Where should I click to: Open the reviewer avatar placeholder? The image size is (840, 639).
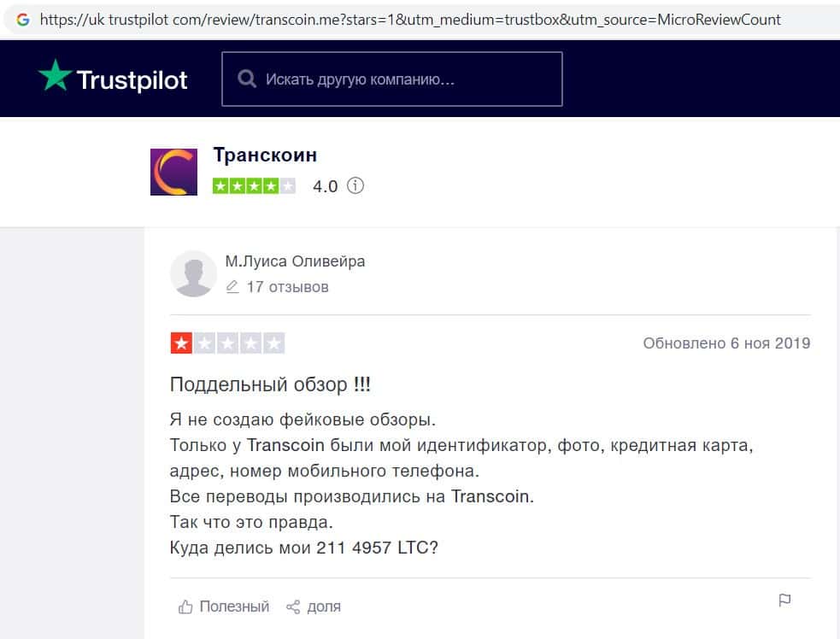(x=193, y=273)
